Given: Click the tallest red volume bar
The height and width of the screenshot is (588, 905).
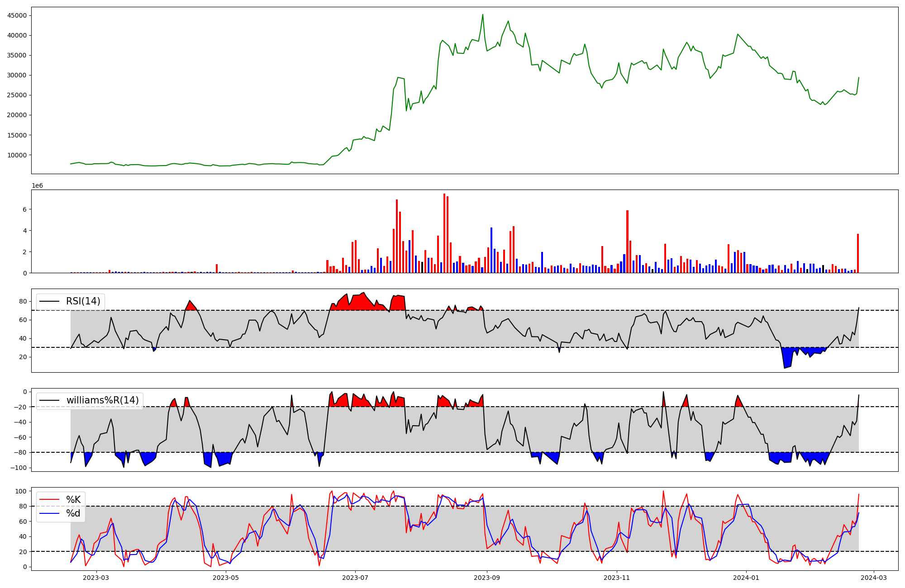Looking at the screenshot, I should tap(444, 233).
